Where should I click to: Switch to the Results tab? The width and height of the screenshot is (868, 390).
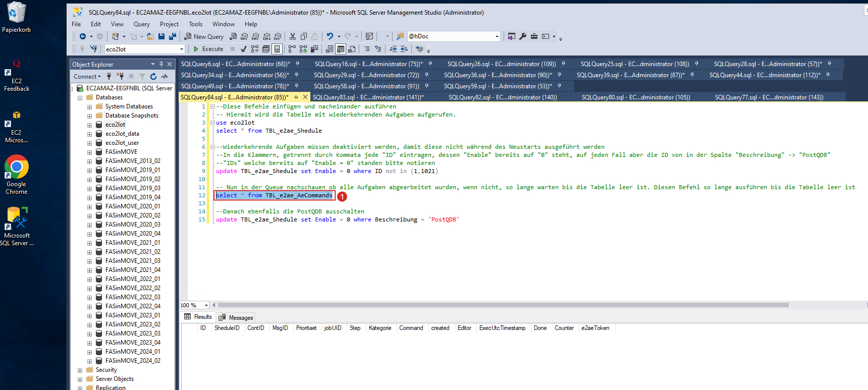198,317
